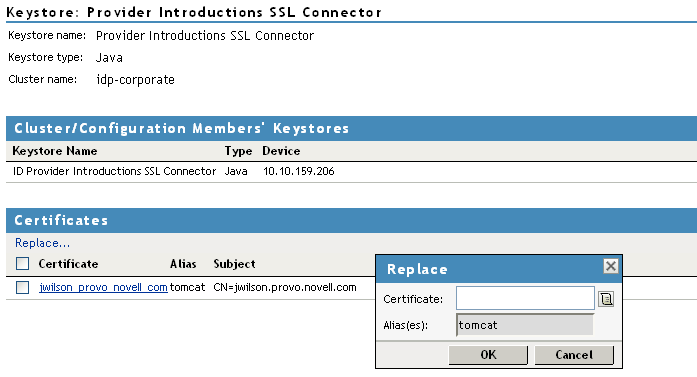Select the Replace dialog title bar
Viewport: 697px width, 377px height.
click(499, 269)
